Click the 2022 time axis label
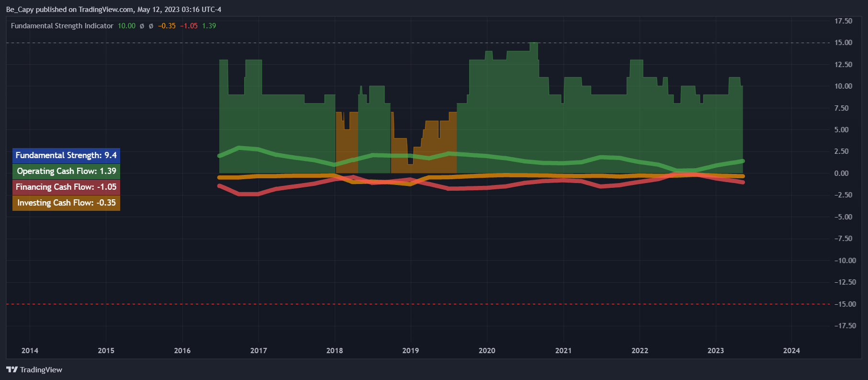The image size is (868, 380). [x=640, y=351]
